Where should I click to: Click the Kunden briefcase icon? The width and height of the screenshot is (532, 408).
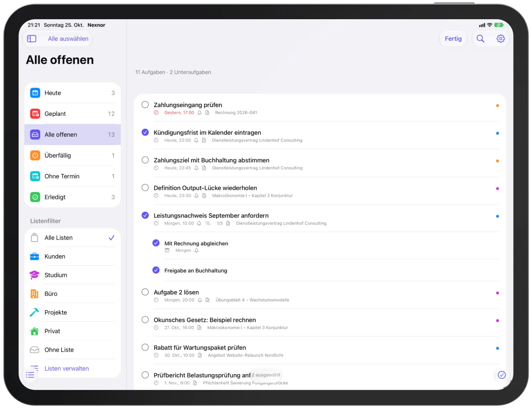click(x=35, y=257)
